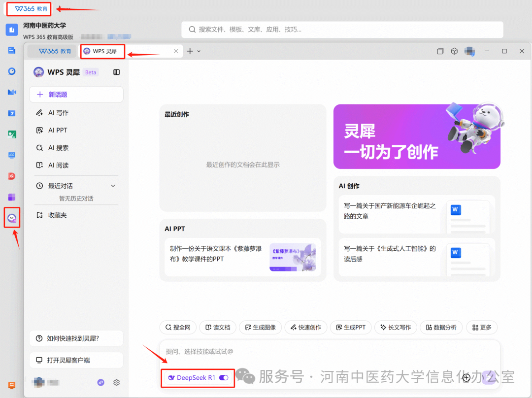The height and width of the screenshot is (398, 532).
Task: Switch to the WPS 灵犀 tab
Action: [102, 51]
